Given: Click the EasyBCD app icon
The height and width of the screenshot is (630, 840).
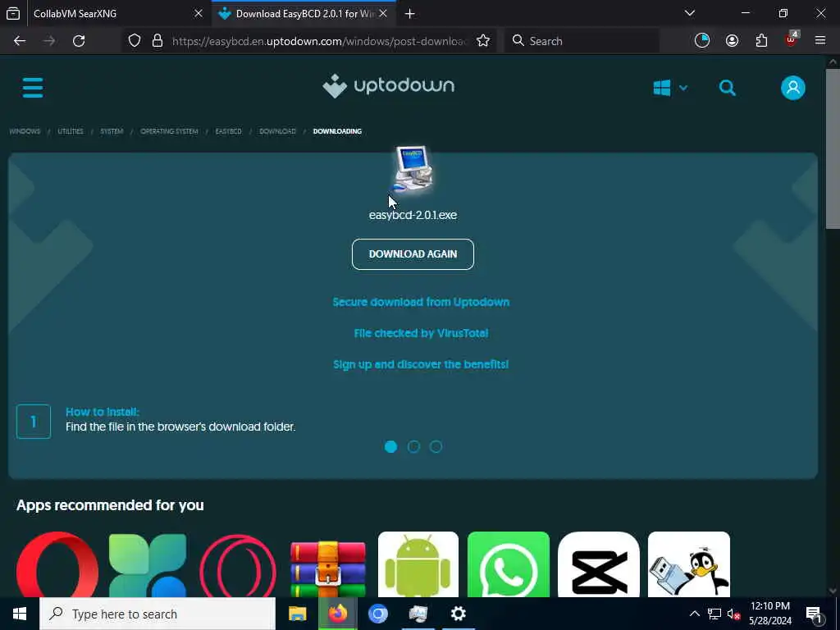Looking at the screenshot, I should [x=413, y=169].
